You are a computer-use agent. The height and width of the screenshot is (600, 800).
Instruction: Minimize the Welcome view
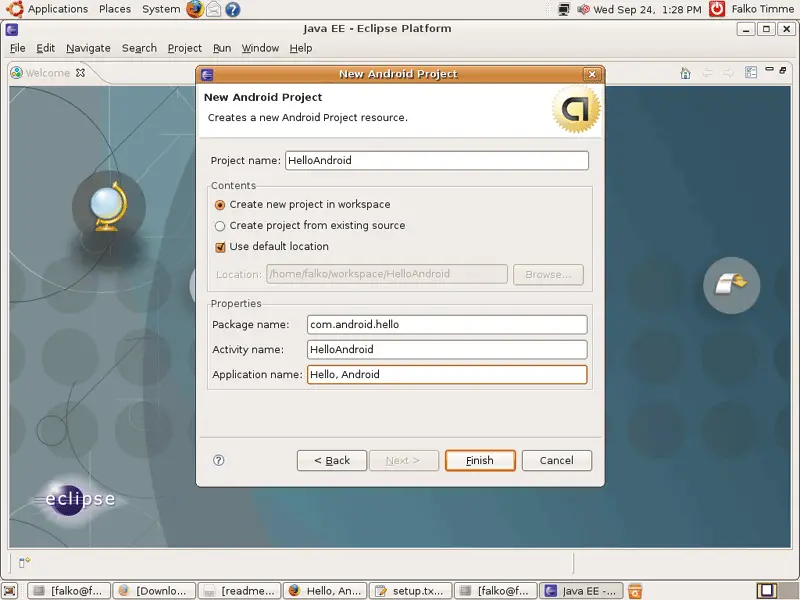click(x=769, y=69)
